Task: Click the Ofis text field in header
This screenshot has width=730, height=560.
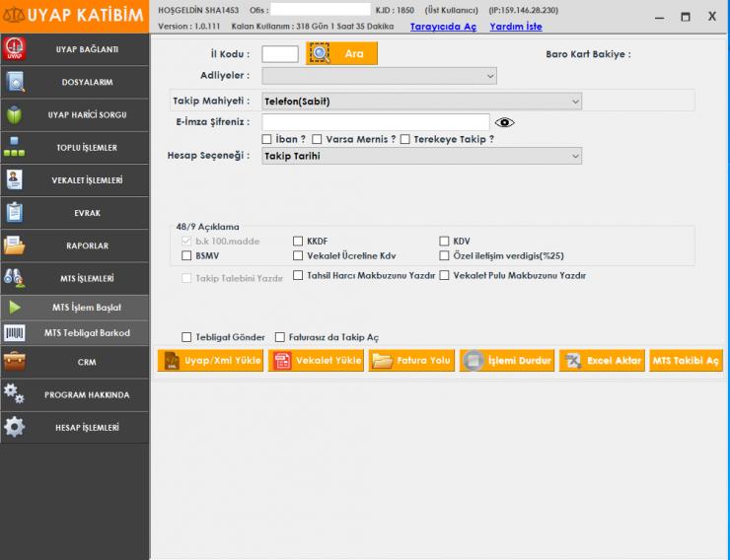Action: click(x=321, y=9)
